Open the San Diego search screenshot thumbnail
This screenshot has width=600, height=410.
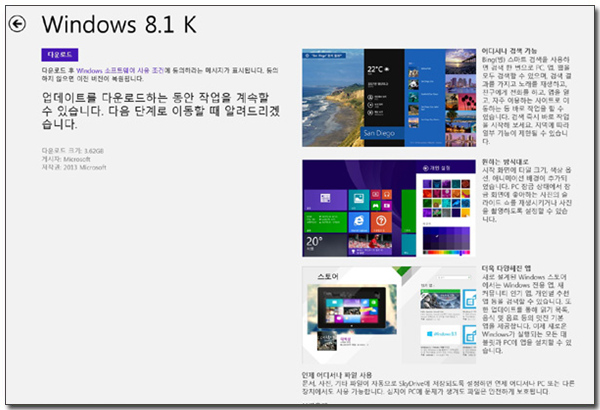[x=389, y=98]
